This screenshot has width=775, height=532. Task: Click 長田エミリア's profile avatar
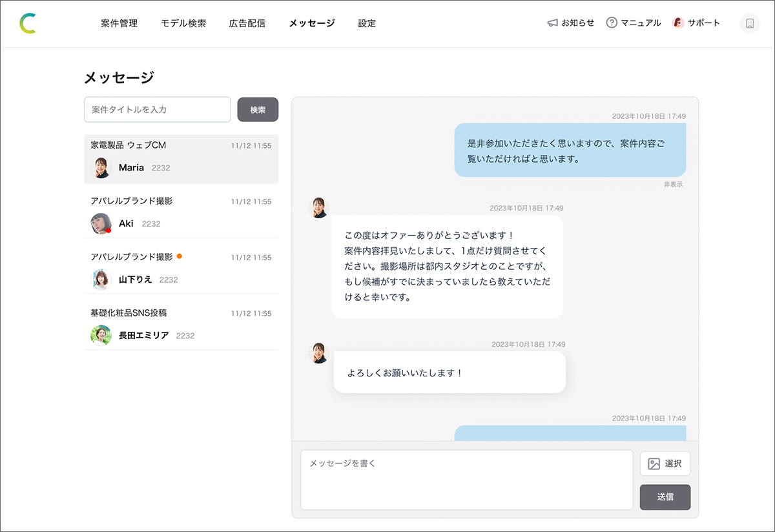pos(101,336)
